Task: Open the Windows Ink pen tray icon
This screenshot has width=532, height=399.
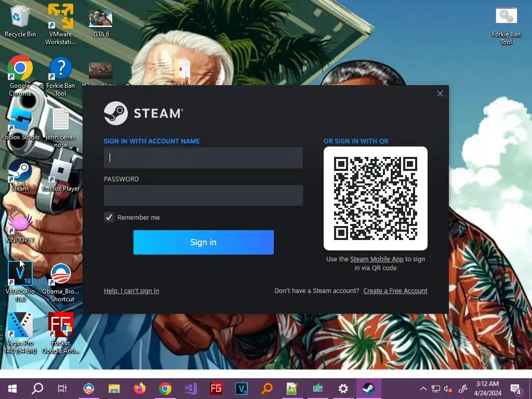Action: point(462,389)
